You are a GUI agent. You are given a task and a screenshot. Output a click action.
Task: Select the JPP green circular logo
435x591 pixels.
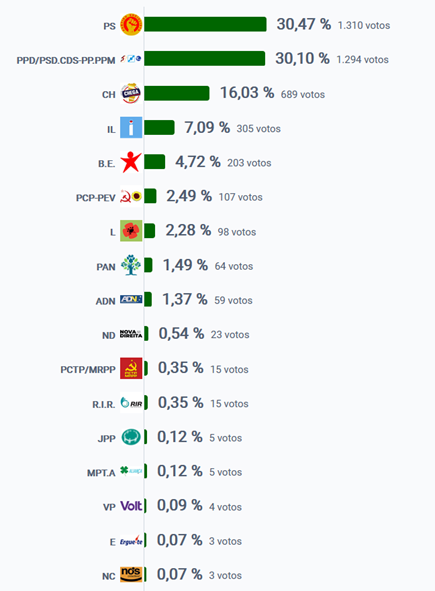click(131, 437)
